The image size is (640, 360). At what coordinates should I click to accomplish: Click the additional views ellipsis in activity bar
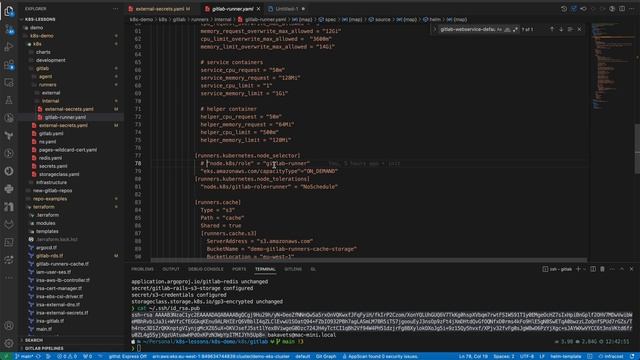[x=9, y=278]
